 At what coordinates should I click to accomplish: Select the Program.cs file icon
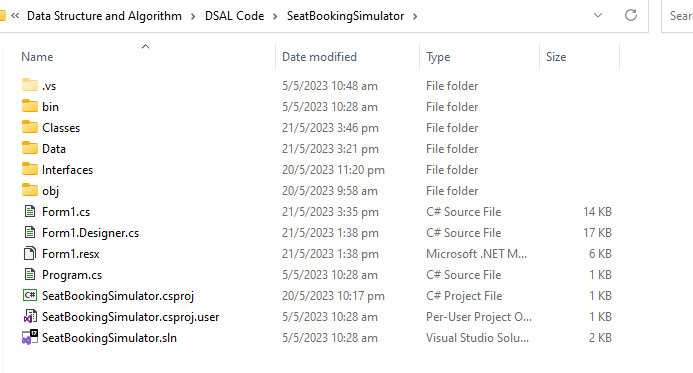(30, 274)
